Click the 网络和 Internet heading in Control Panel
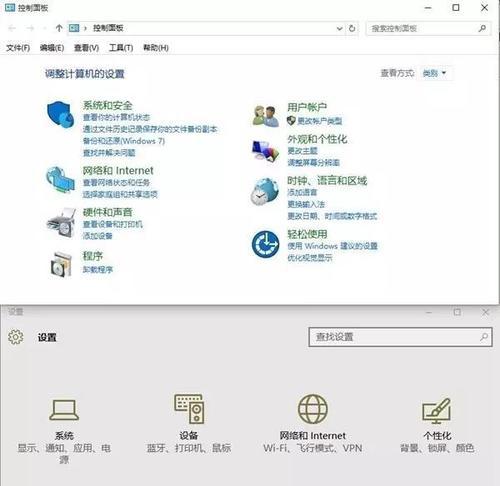500x486 pixels. (118, 171)
